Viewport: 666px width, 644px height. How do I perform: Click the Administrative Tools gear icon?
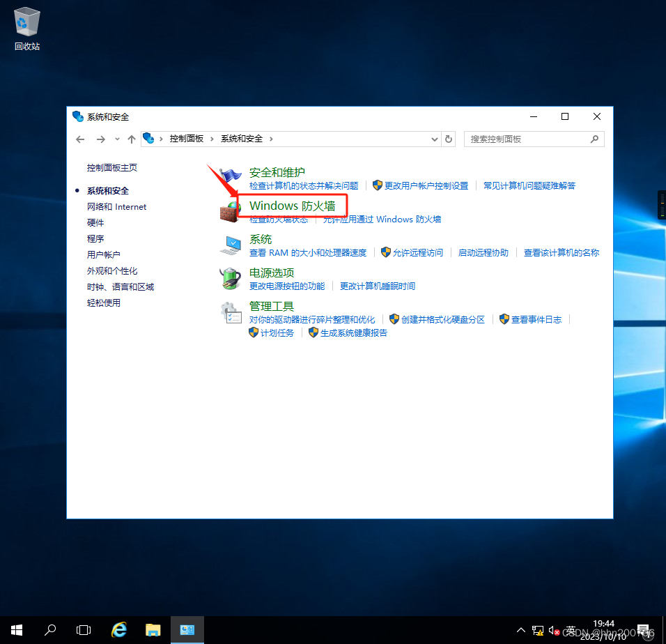click(x=231, y=313)
